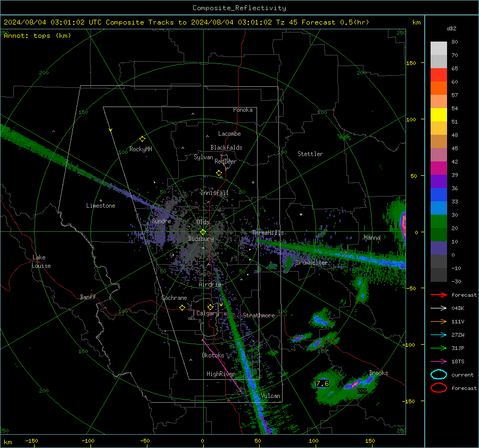Screen dimensions: 479x448
Task: Click the RedDeer city label
Action: tap(226, 161)
